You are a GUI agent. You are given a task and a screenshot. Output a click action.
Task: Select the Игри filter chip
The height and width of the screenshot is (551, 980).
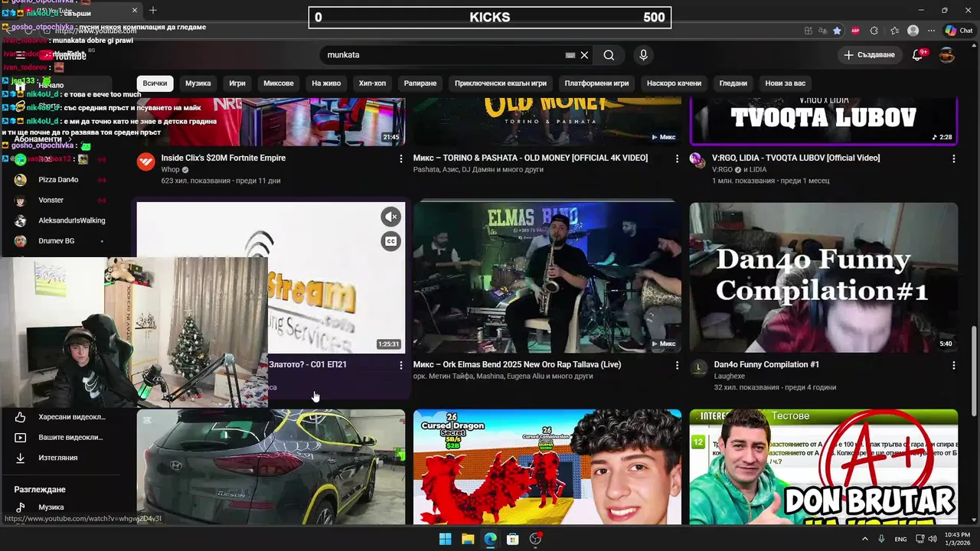click(x=237, y=83)
